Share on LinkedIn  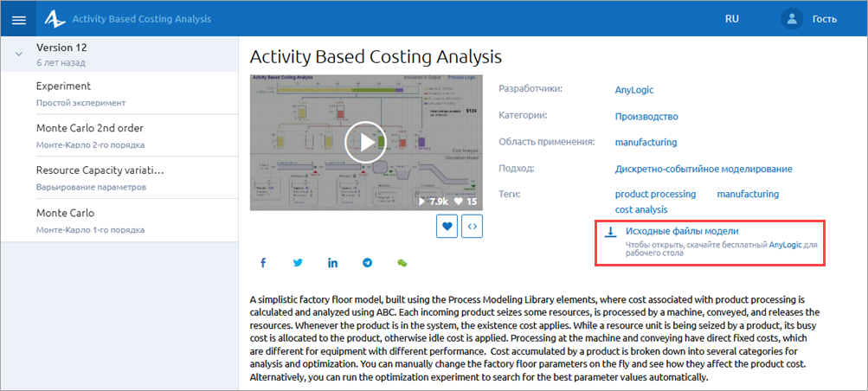pos(332,263)
